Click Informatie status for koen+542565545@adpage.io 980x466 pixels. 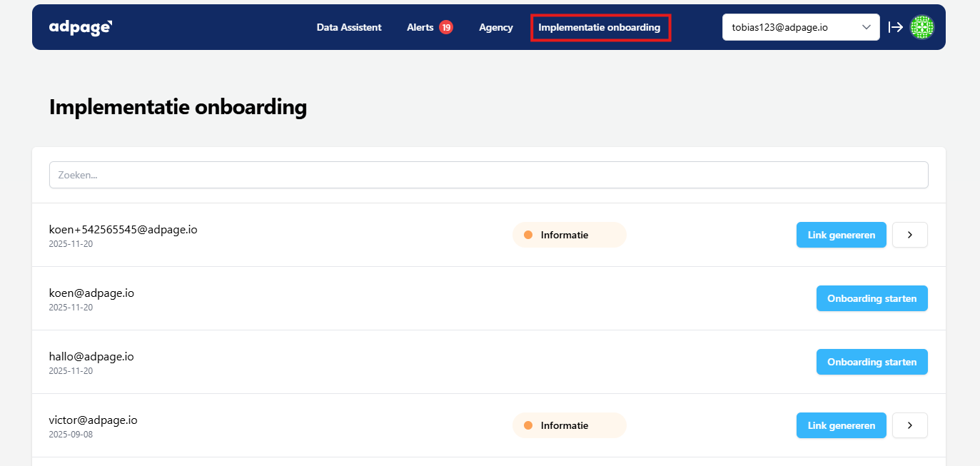coord(569,235)
